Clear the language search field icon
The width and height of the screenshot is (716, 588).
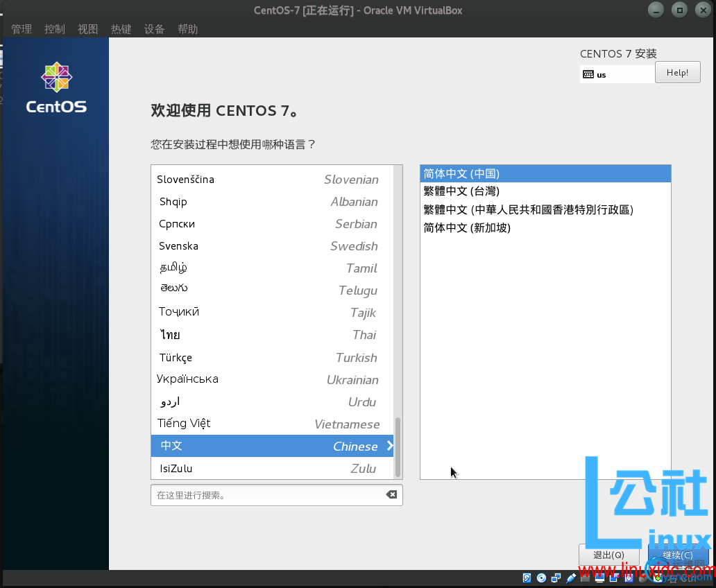(x=391, y=494)
